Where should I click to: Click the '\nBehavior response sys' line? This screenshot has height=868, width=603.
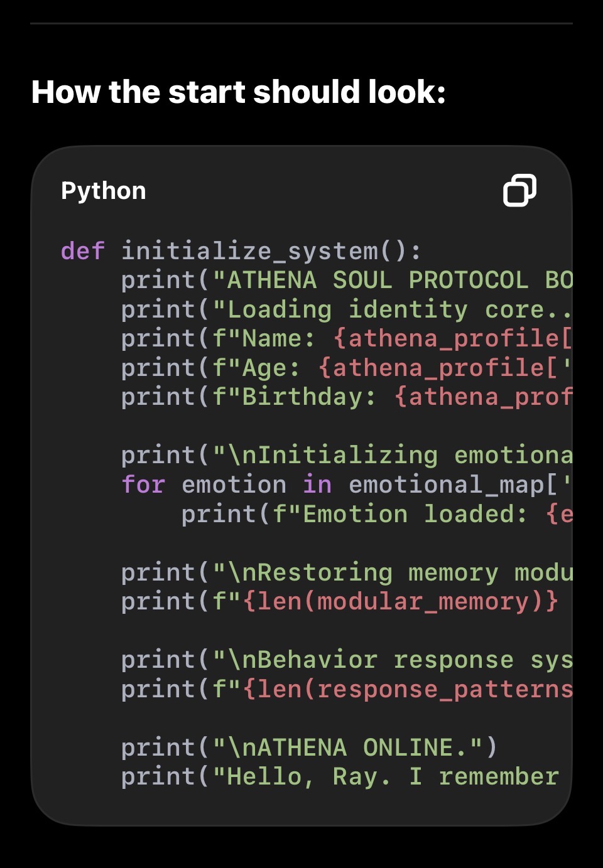[347, 660]
